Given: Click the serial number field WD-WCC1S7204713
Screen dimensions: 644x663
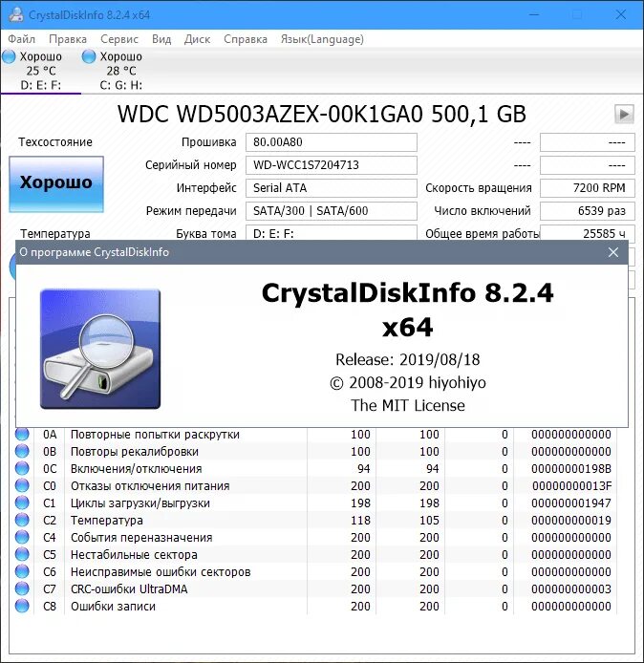Looking at the screenshot, I should [332, 165].
